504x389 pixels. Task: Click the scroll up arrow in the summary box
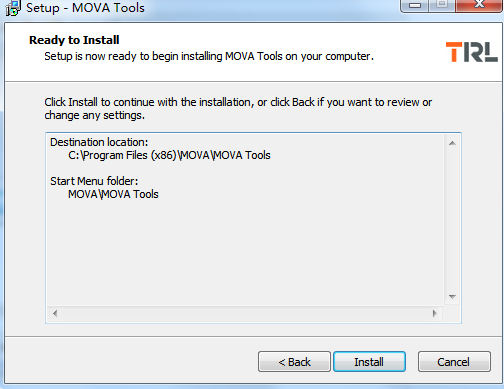452,143
